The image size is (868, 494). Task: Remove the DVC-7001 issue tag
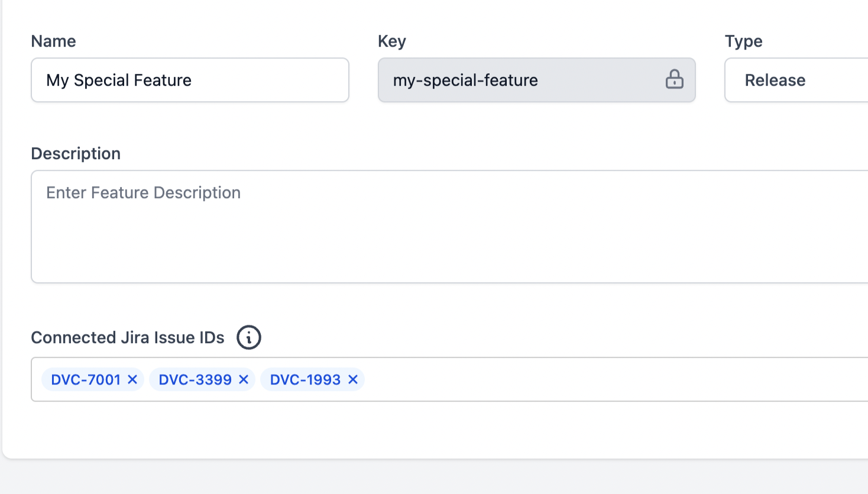pos(133,379)
